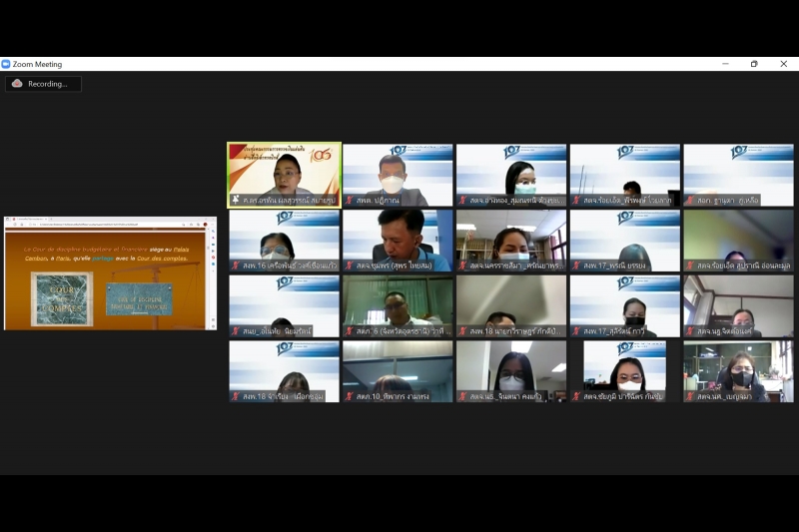Viewport: 799px width, 532px height.
Task: Restore down the Zoom Meeting window
Action: pos(754,64)
